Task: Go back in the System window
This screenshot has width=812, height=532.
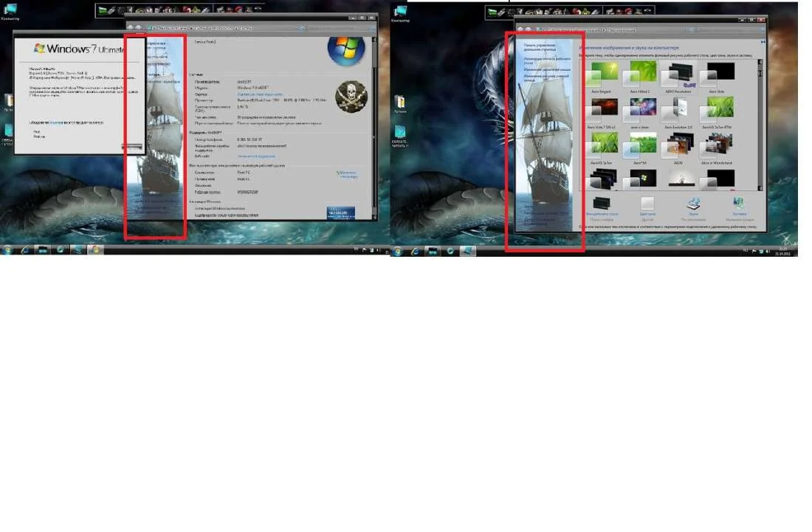Action: tap(131, 27)
